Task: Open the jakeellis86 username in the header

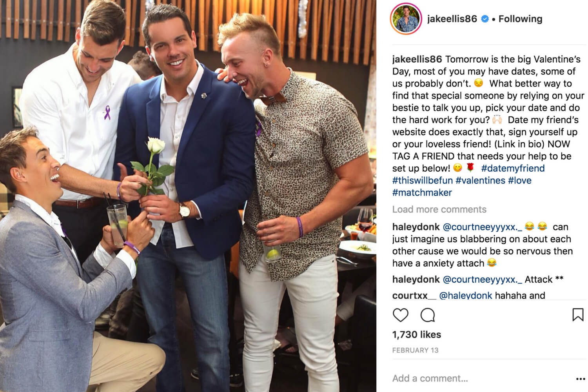Action: click(x=452, y=19)
